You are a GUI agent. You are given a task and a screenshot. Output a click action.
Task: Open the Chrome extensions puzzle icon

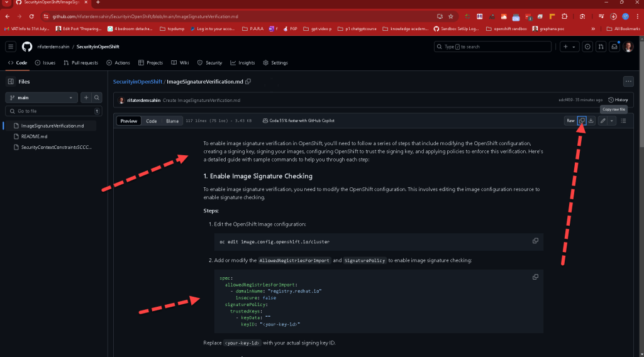(x=564, y=16)
